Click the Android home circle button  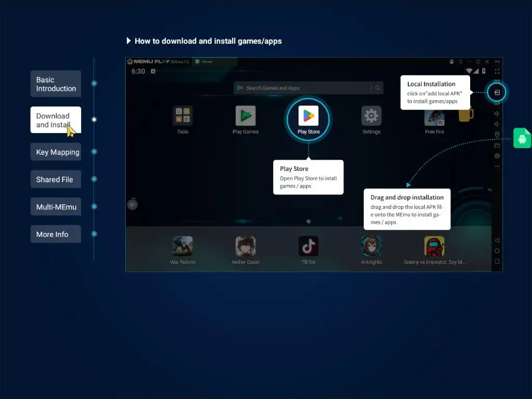497,251
